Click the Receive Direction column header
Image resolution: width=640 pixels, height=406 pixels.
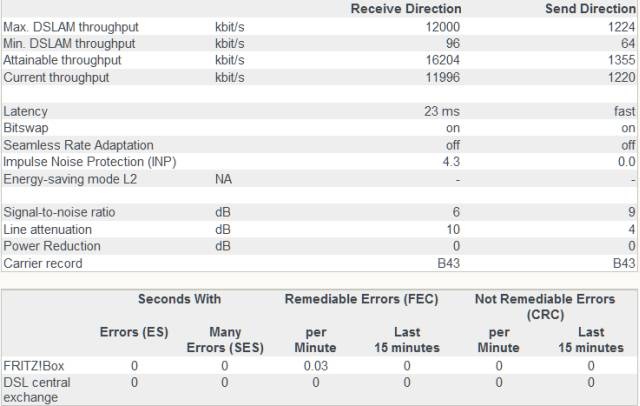405,9
